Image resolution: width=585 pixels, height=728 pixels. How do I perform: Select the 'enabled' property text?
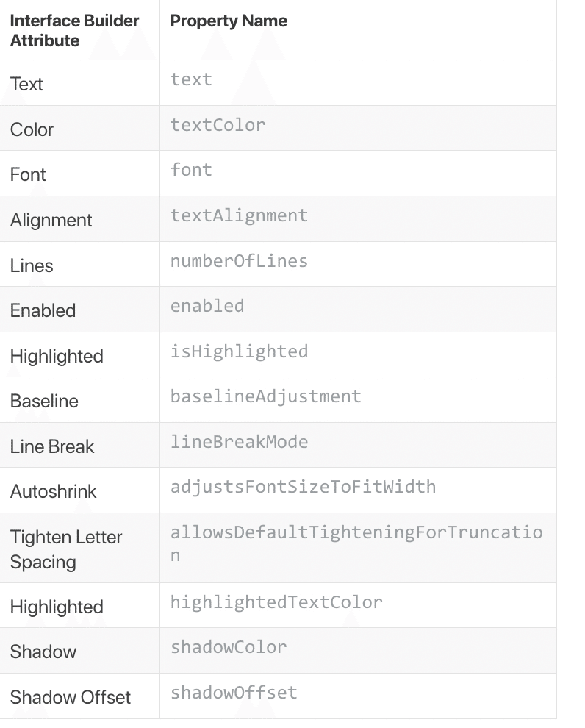click(207, 305)
